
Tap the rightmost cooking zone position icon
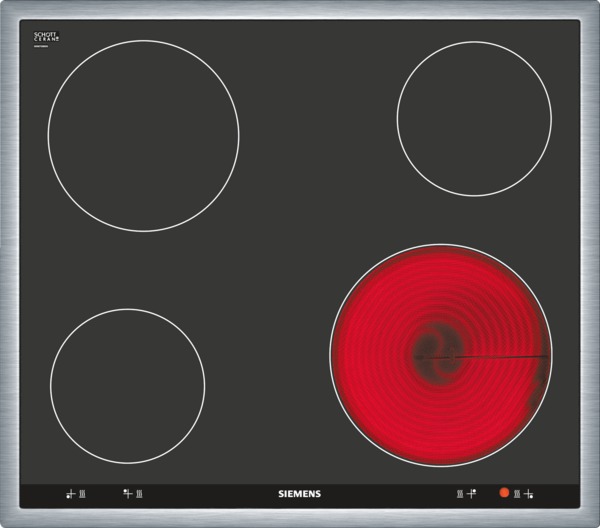click(529, 493)
